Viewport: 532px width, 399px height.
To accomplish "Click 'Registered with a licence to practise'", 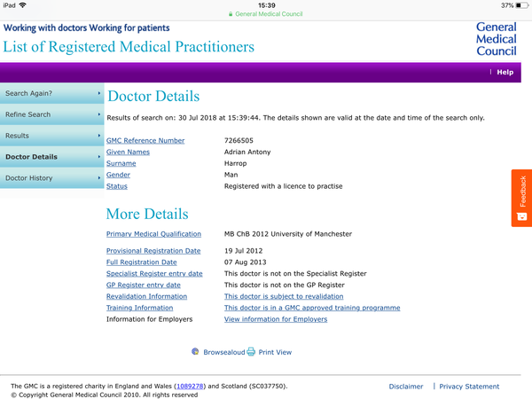I will pyautogui.click(x=284, y=186).
